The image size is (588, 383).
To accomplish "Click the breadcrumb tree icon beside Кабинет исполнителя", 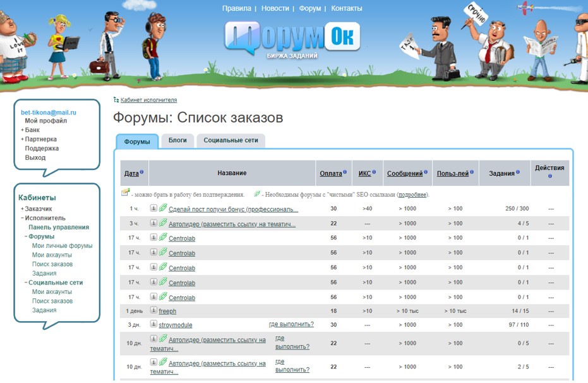I will coord(116,100).
